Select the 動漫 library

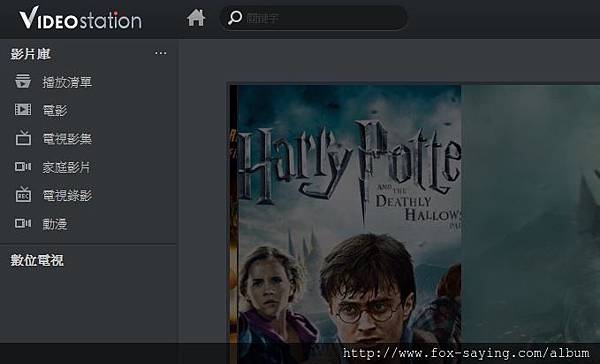(55, 224)
